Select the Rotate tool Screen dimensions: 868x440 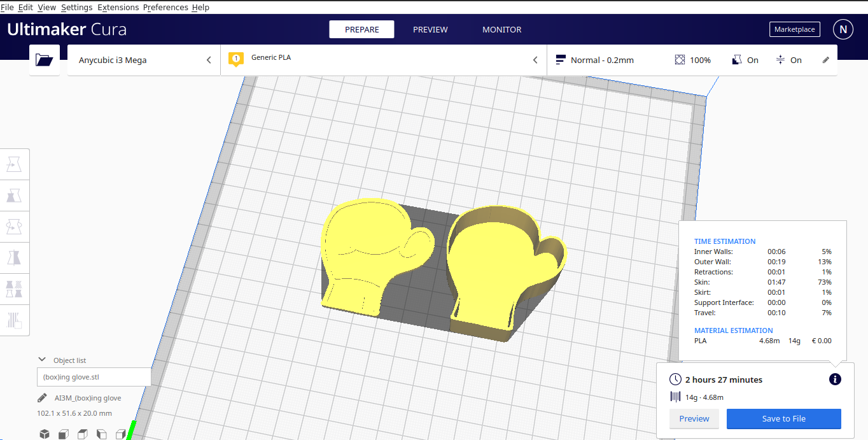pyautogui.click(x=15, y=226)
